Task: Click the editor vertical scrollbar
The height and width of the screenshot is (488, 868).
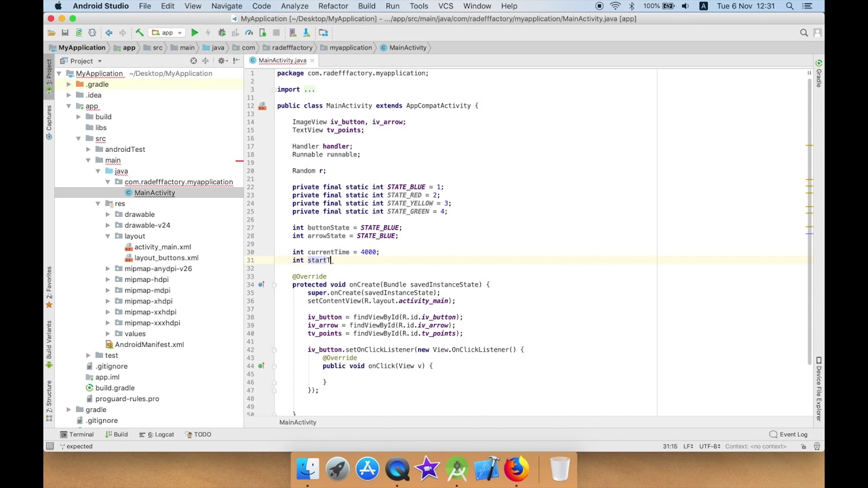Action: point(809,222)
